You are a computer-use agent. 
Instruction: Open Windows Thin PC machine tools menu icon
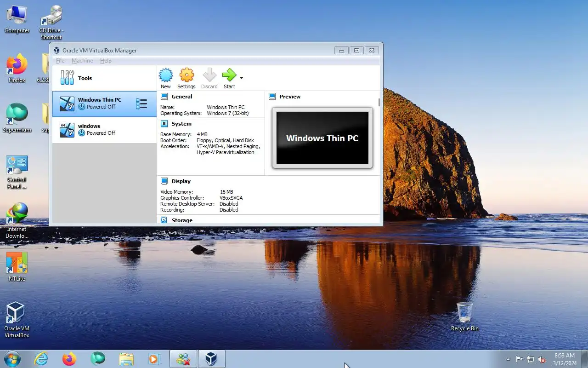(141, 104)
